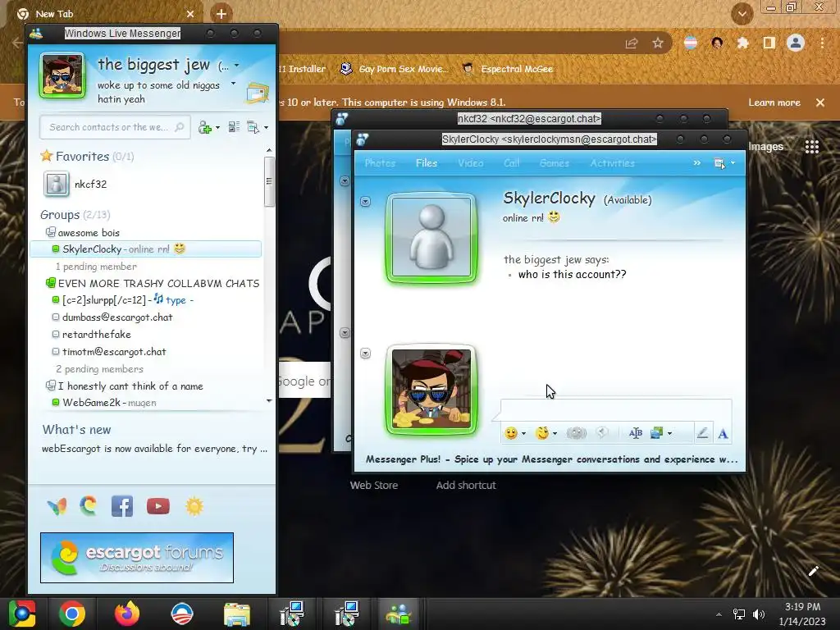This screenshot has height=630, width=840.
Task: Click your display picture in Messenger main window
Action: click(62, 75)
